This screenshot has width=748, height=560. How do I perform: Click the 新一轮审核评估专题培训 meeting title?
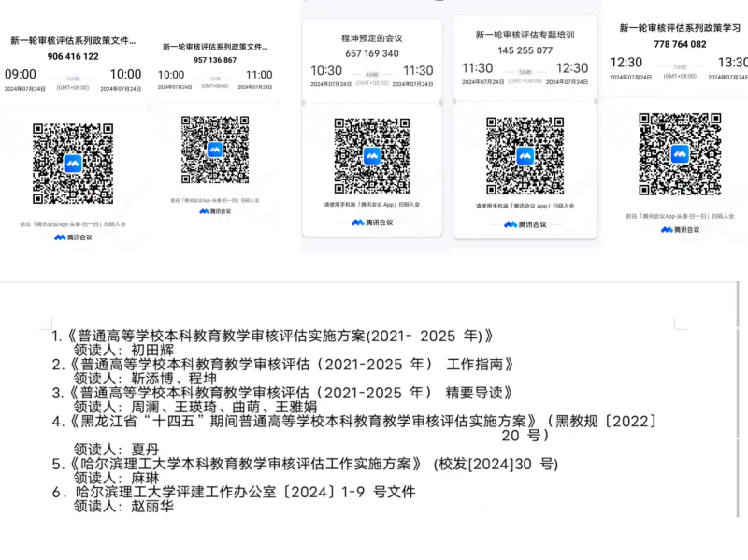(x=525, y=35)
